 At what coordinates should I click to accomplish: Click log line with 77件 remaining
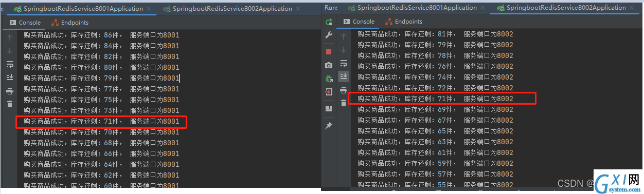(102, 89)
